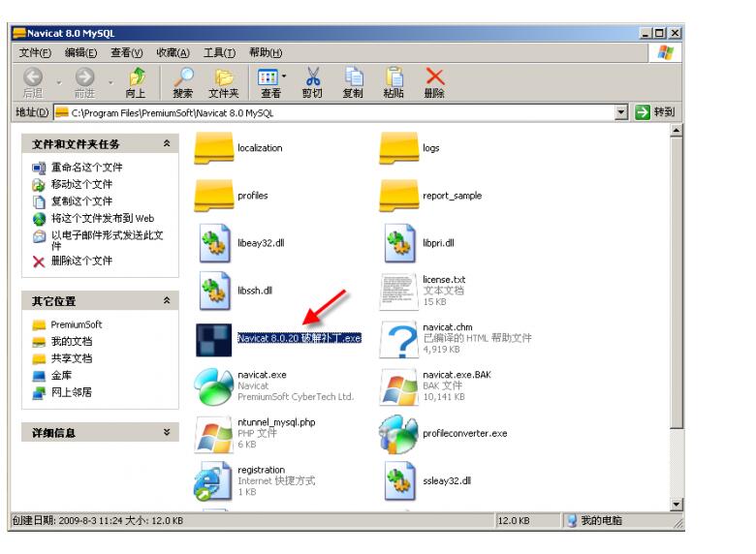The image size is (756, 554).
Task: Select the Navicat 8.0.20 破解补丁.exe icon
Action: (213, 340)
